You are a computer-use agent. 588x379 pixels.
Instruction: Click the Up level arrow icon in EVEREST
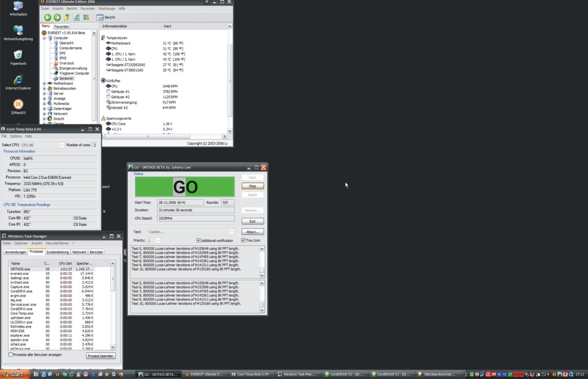[67, 17]
